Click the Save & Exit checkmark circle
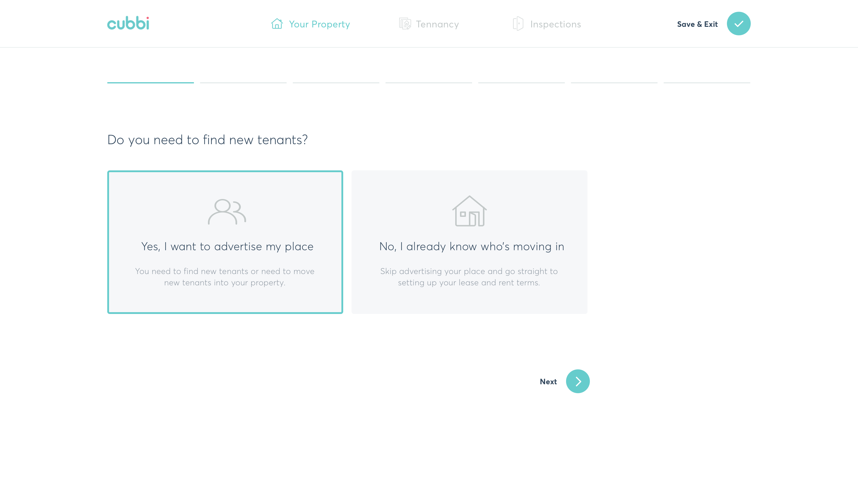The image size is (858, 504). tap(739, 24)
